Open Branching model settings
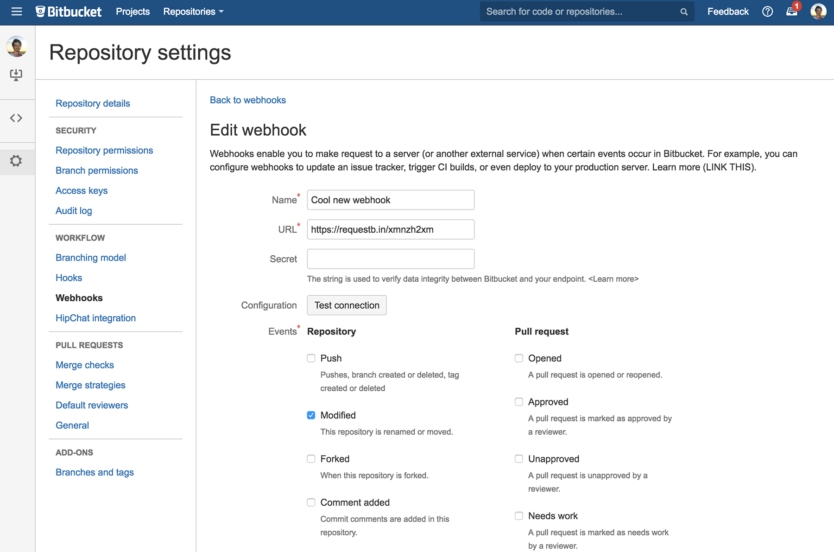The width and height of the screenshot is (834, 552). [91, 257]
